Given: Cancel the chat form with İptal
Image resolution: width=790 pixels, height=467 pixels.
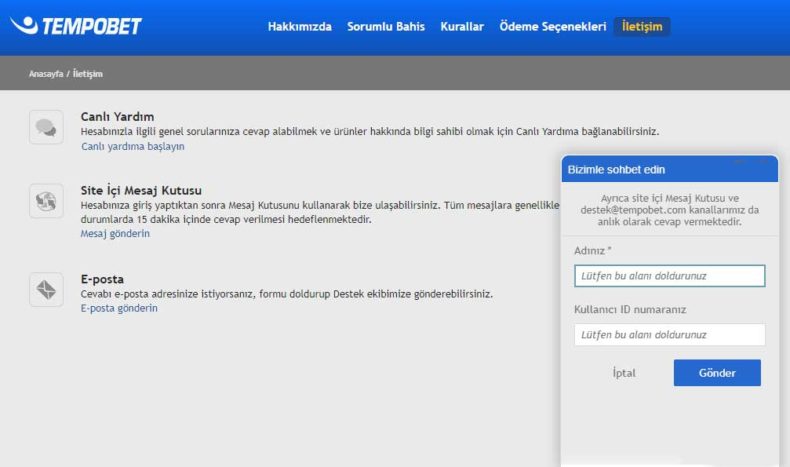Looking at the screenshot, I should click(x=624, y=373).
